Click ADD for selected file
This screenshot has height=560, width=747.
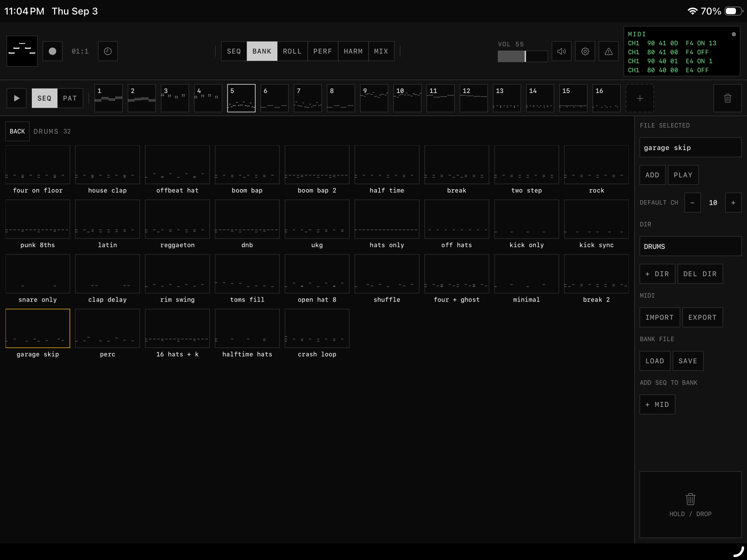click(653, 175)
